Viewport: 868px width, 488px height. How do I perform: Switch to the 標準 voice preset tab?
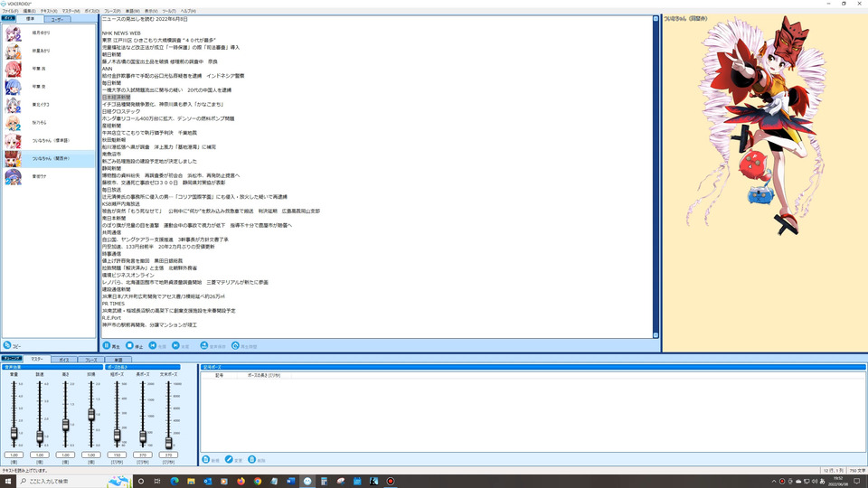point(30,19)
